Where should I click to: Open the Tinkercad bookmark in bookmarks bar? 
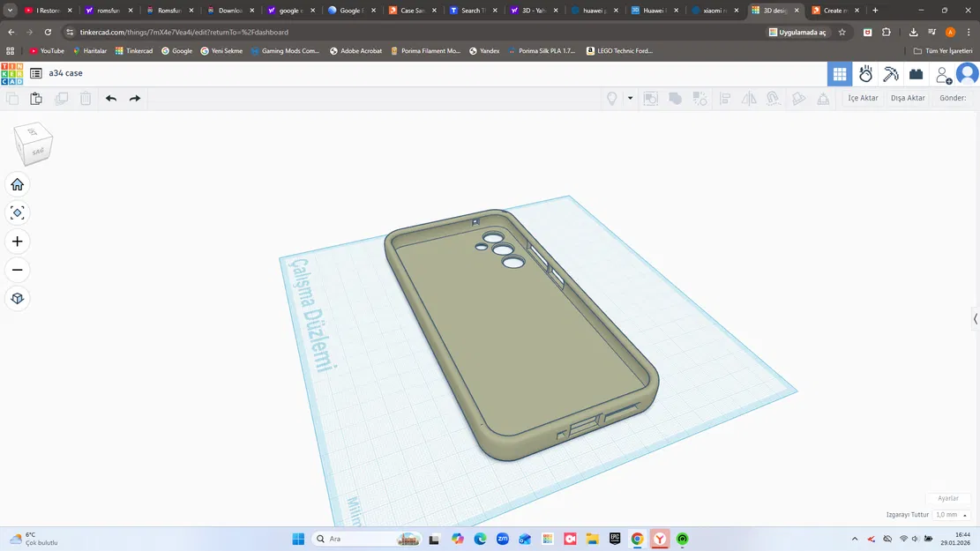click(134, 51)
